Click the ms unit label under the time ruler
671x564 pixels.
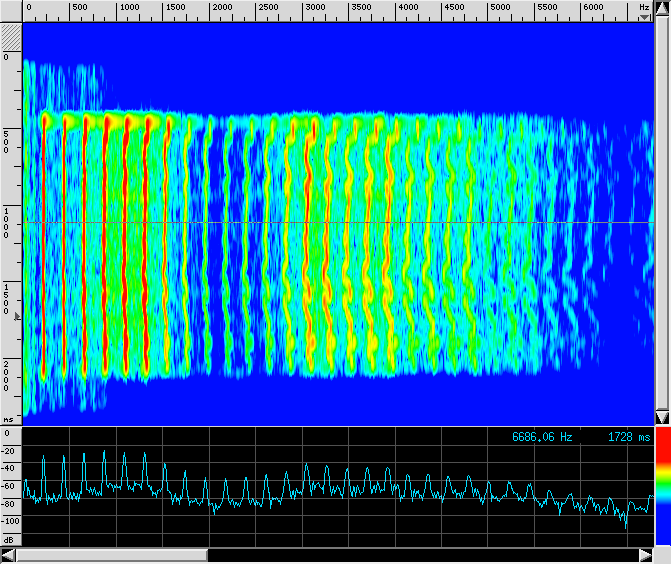tap(8, 419)
